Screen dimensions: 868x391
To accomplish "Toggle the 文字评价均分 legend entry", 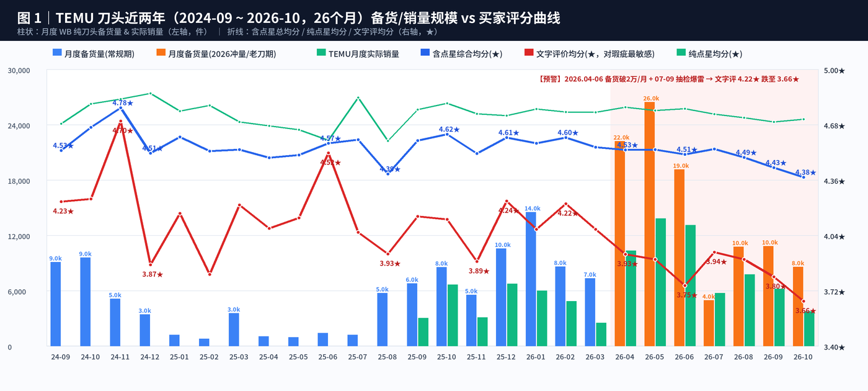I will pos(588,53).
